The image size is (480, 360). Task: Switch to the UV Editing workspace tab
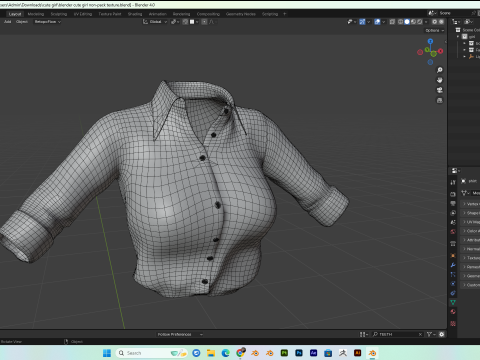[83, 14]
